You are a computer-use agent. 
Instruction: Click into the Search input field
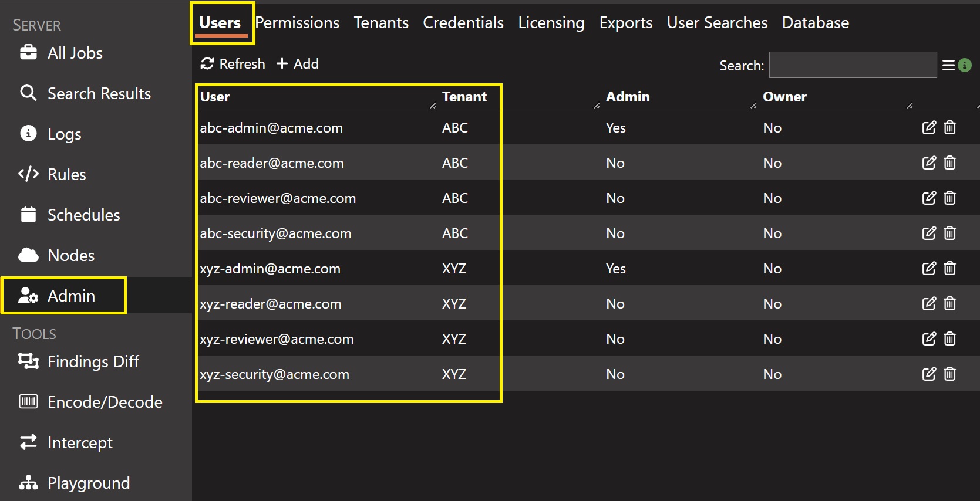853,65
